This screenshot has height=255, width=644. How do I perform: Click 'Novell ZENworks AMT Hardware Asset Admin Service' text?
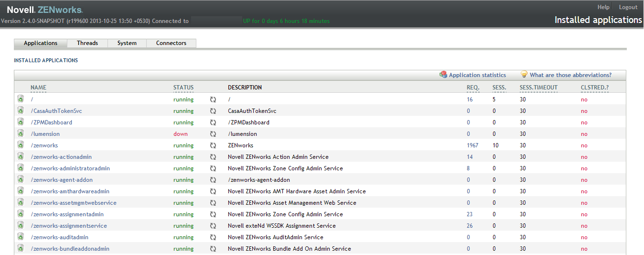[297, 191]
